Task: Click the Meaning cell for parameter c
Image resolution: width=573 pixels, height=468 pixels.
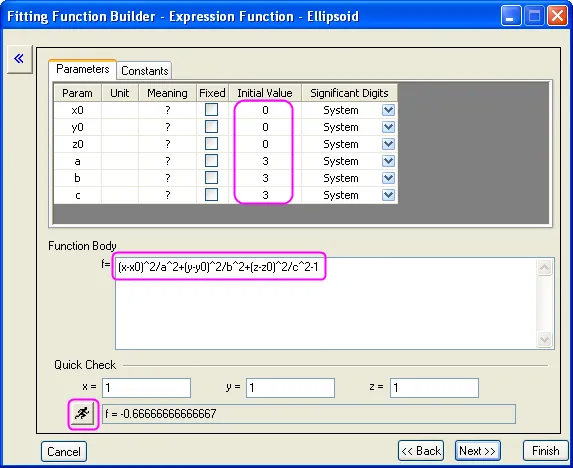Action: coord(167,195)
